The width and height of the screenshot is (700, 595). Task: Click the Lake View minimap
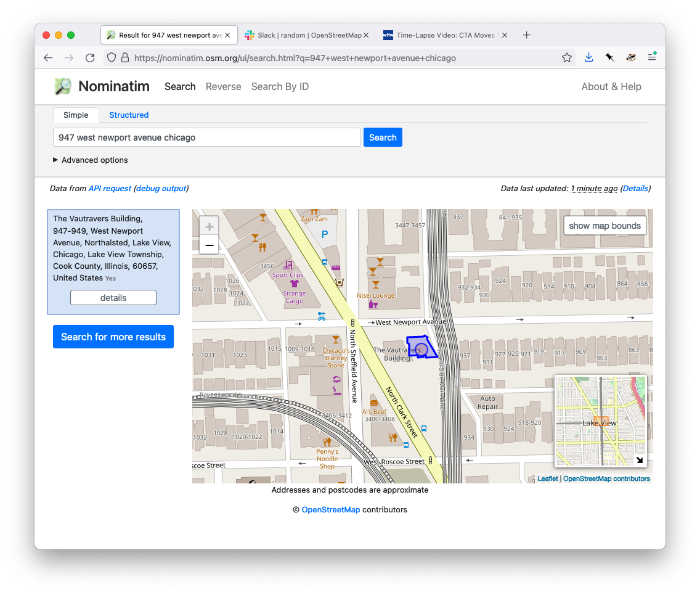[x=600, y=421]
